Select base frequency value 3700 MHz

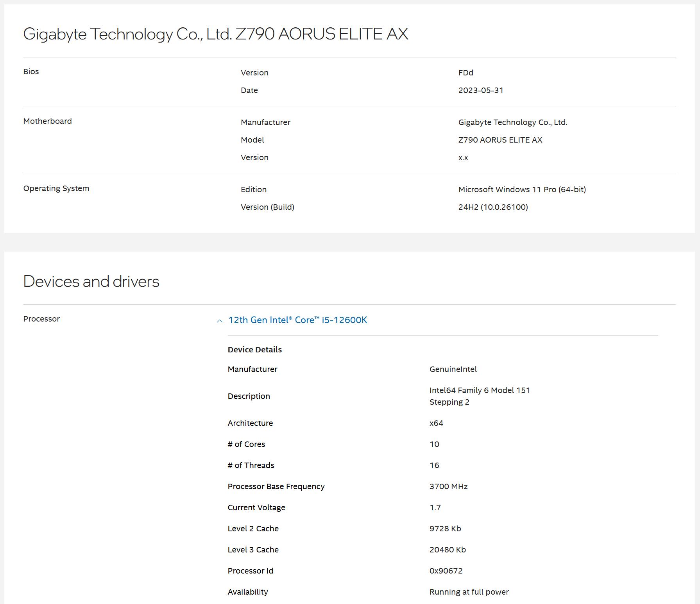449,486
